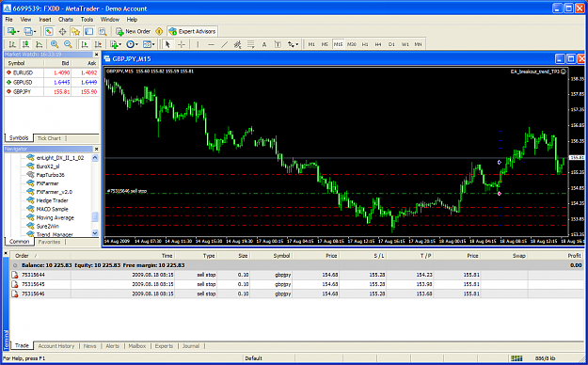Open the Insert menu

[45, 20]
